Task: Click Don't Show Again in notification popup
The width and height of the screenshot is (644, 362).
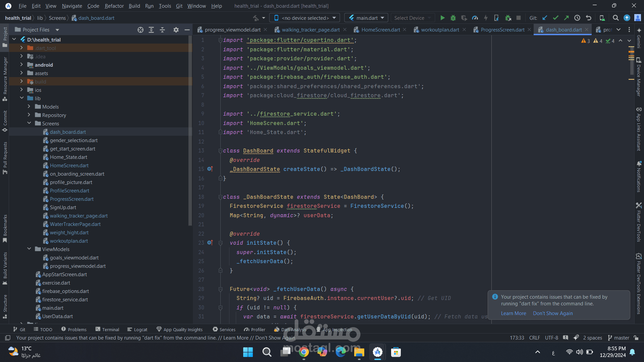Action: pos(553,313)
